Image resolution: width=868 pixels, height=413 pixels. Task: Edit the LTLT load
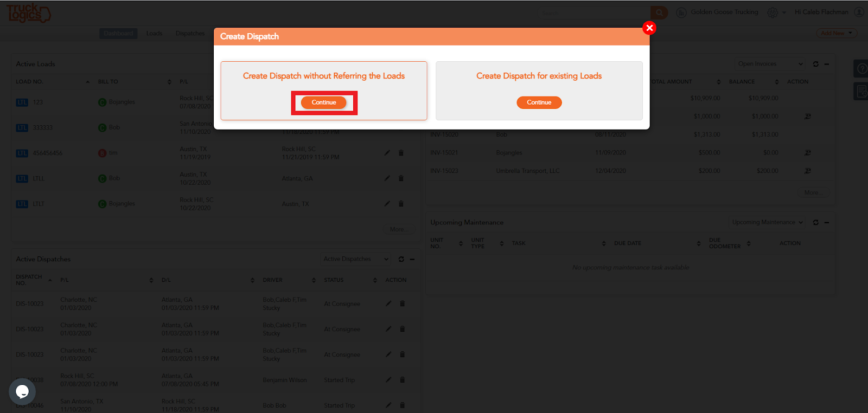(x=387, y=204)
